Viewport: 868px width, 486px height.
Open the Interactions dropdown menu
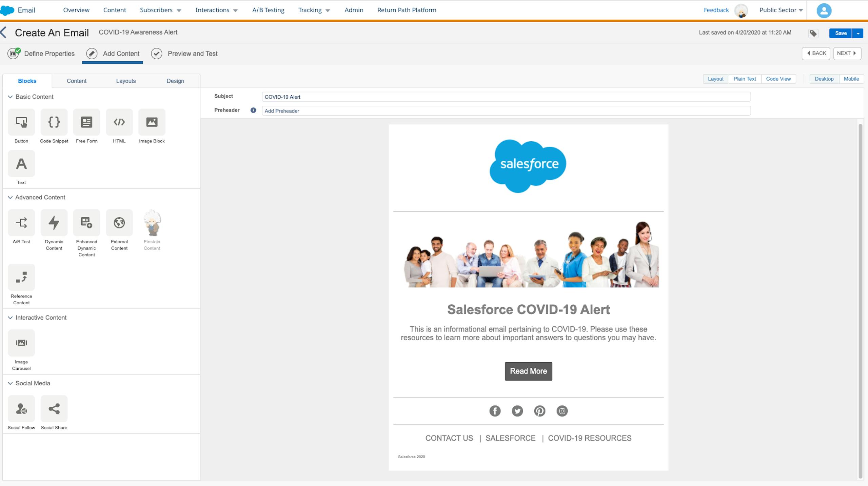216,10
